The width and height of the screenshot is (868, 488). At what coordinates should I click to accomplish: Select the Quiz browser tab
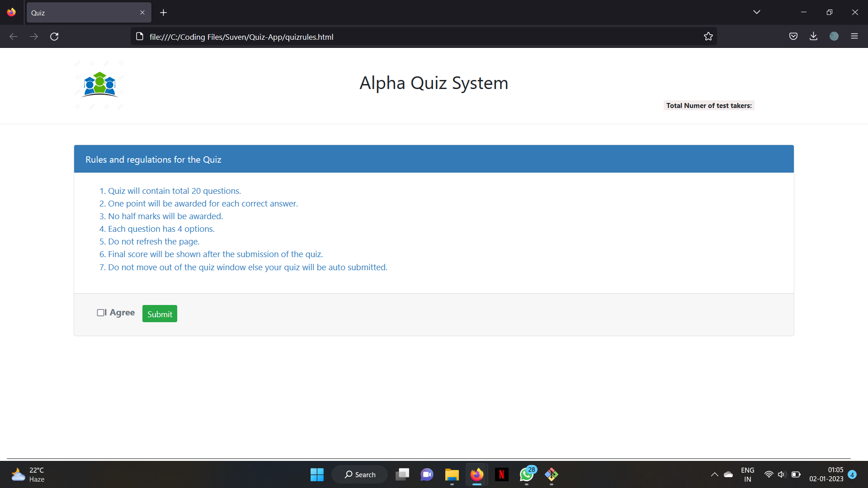click(81, 13)
